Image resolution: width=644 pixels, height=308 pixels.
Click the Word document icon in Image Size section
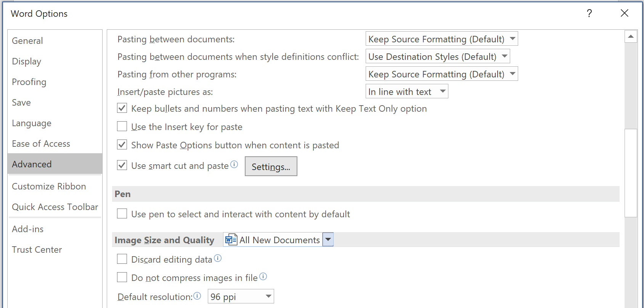pos(231,240)
